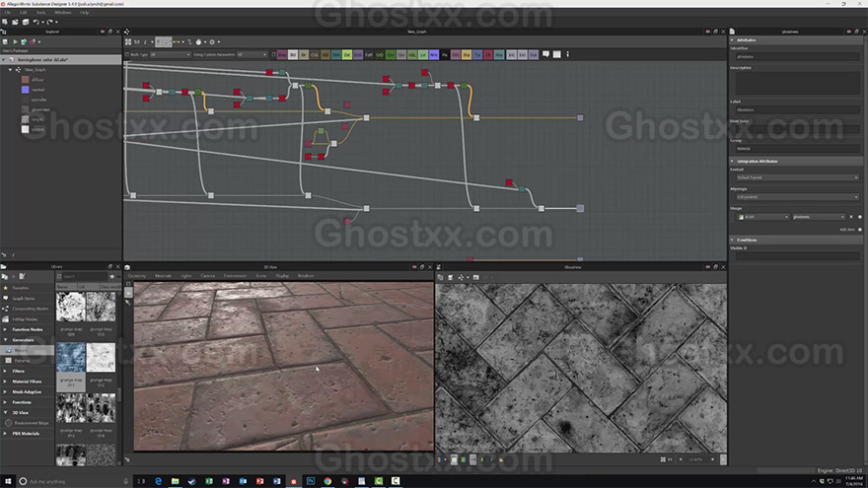Open the Renderer menu in 3D View
868x488 pixels.
(x=306, y=275)
